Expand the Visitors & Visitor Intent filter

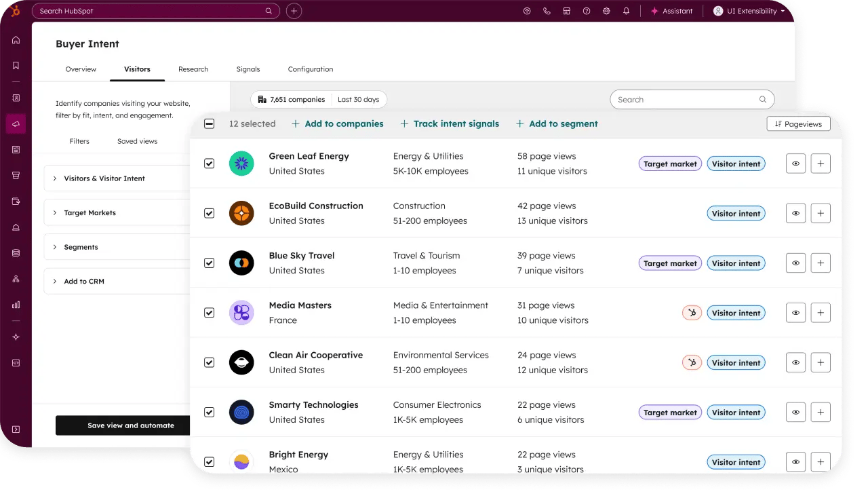click(x=117, y=178)
